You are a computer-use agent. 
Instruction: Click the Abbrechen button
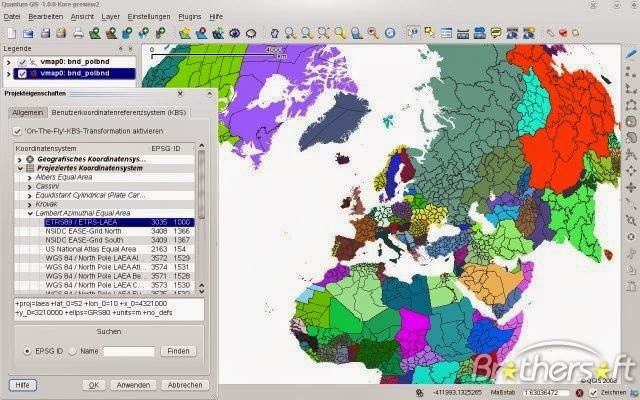pos(185,385)
